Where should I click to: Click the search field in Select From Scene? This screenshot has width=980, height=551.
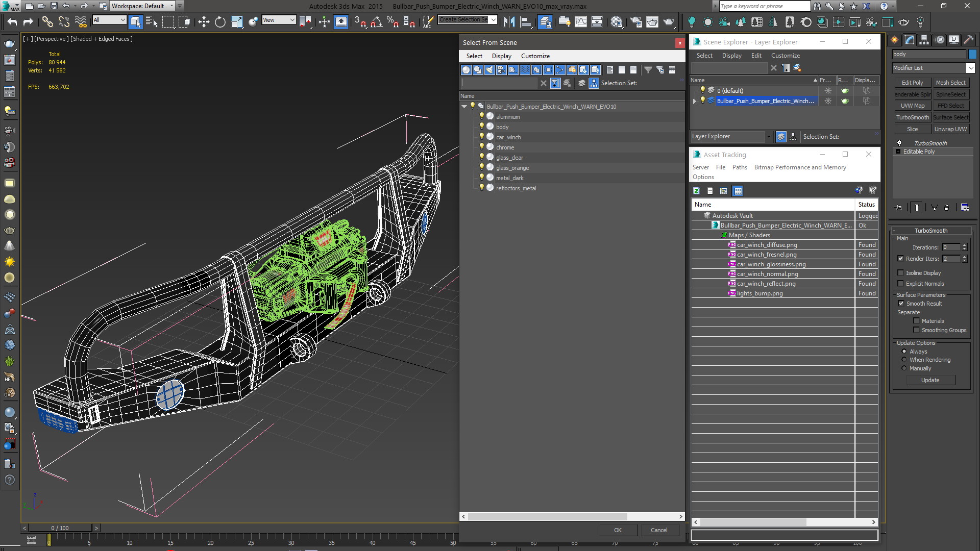tap(499, 83)
